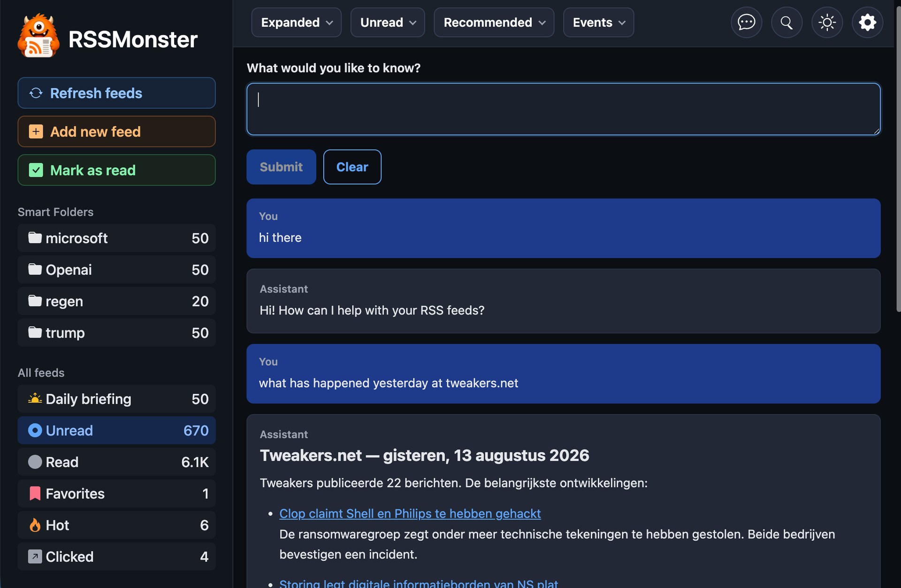901x588 pixels.
Task: Click the page vertical scrollbar
Action: tap(898, 159)
